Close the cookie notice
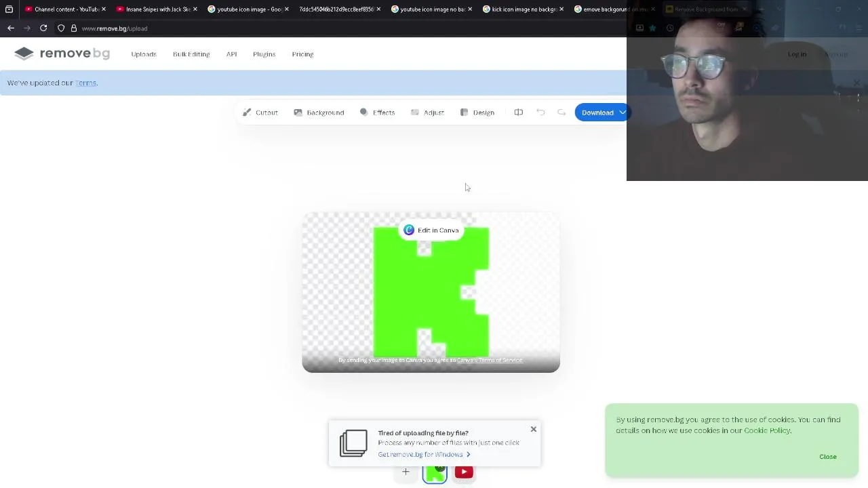The width and height of the screenshot is (868, 488). [x=828, y=457]
